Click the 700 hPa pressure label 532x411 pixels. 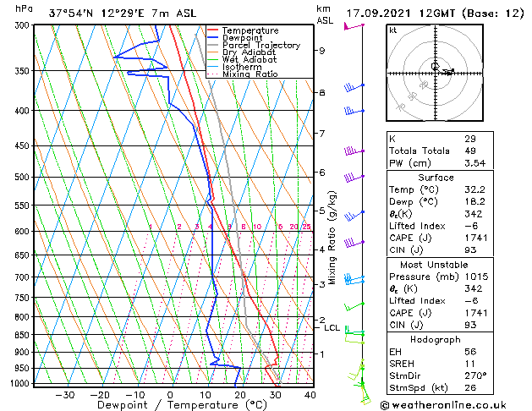pos(24,277)
